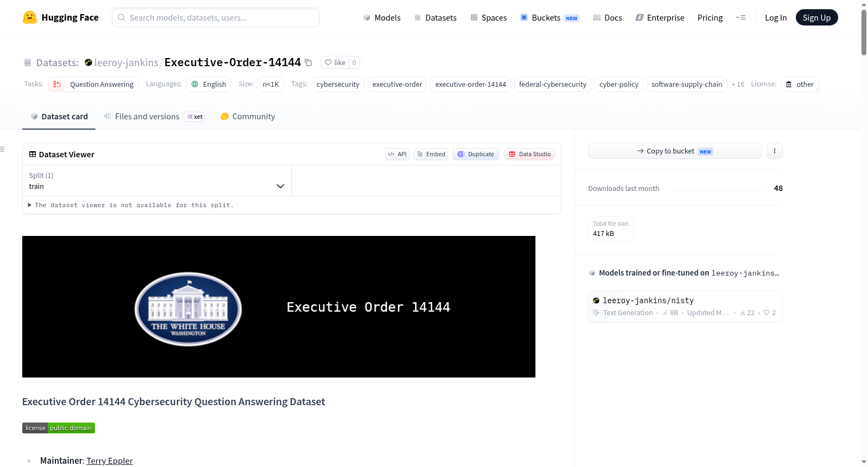
Task: Show the +16 more tags
Action: 738,84
